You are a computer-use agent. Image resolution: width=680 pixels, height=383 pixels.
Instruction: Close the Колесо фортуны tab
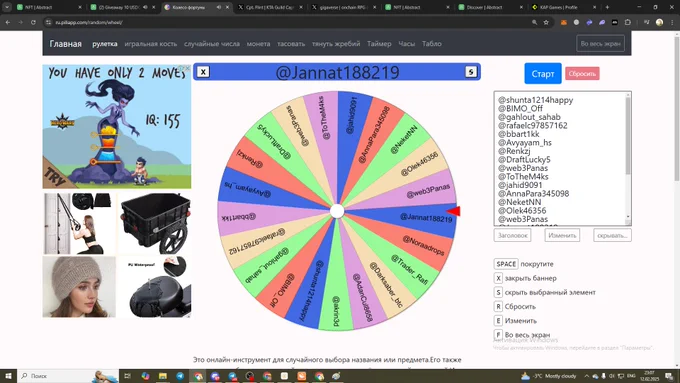tap(227, 7)
